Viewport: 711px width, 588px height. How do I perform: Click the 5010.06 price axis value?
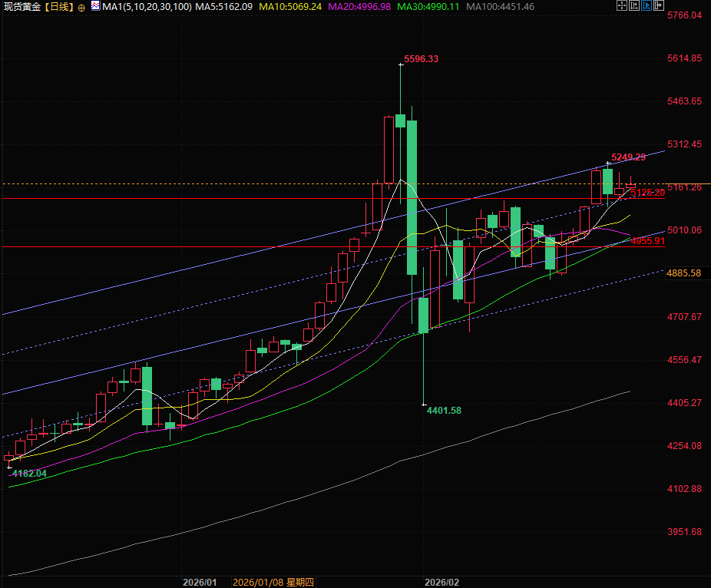coord(684,230)
